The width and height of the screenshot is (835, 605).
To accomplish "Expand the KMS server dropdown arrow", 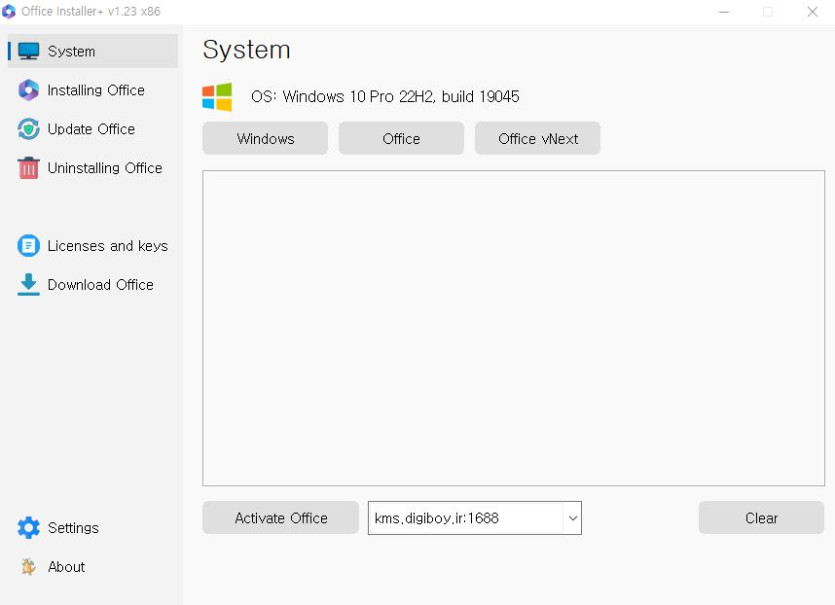I will [572, 518].
